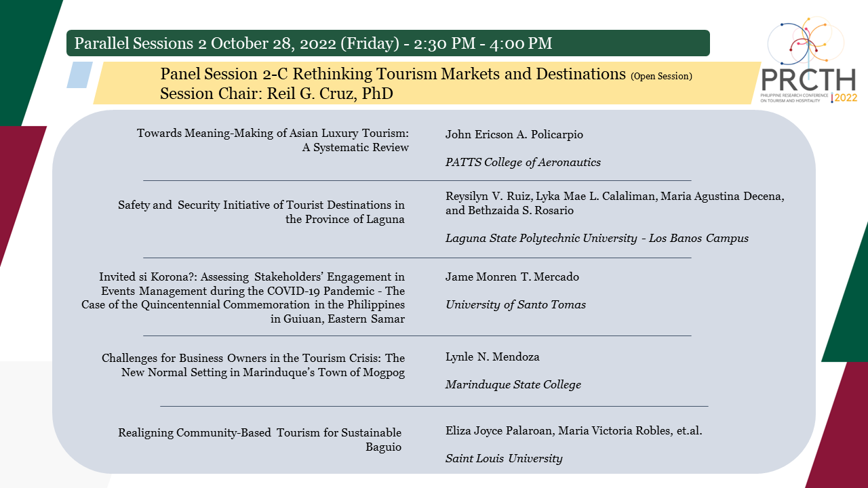
Task: Click Laguna State Polytechnic University affiliation
Action: [x=597, y=238]
